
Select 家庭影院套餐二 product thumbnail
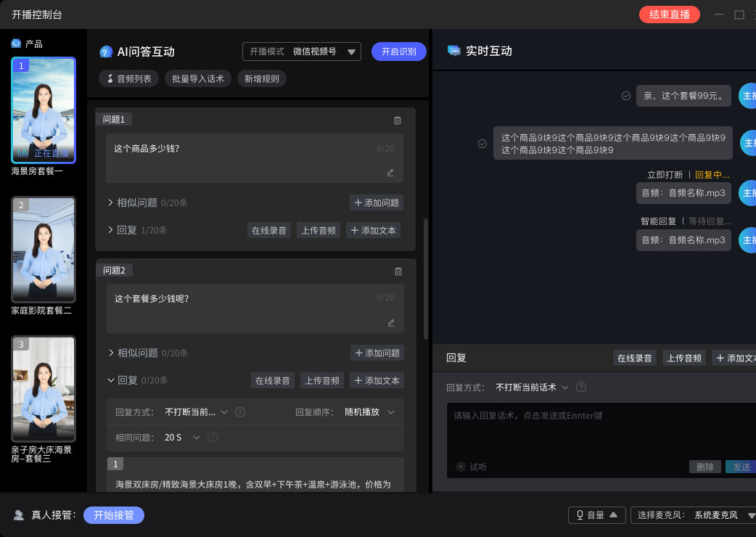point(44,250)
